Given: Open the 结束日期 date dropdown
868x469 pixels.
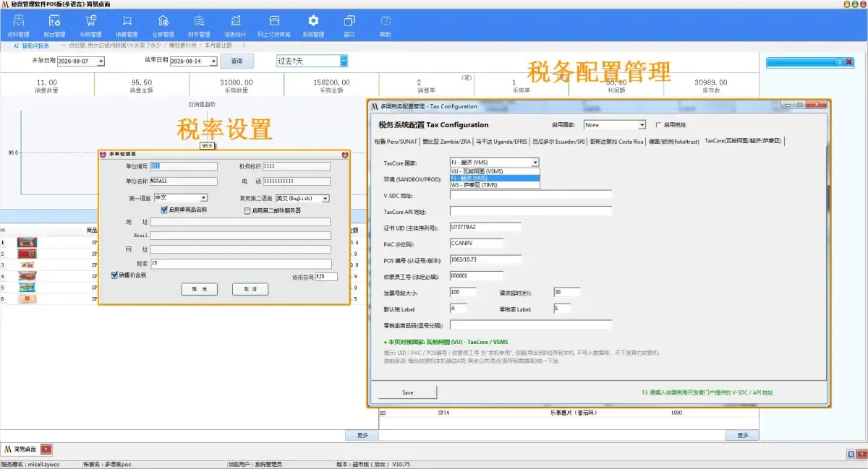Looking at the screenshot, I should pyautogui.click(x=213, y=61).
